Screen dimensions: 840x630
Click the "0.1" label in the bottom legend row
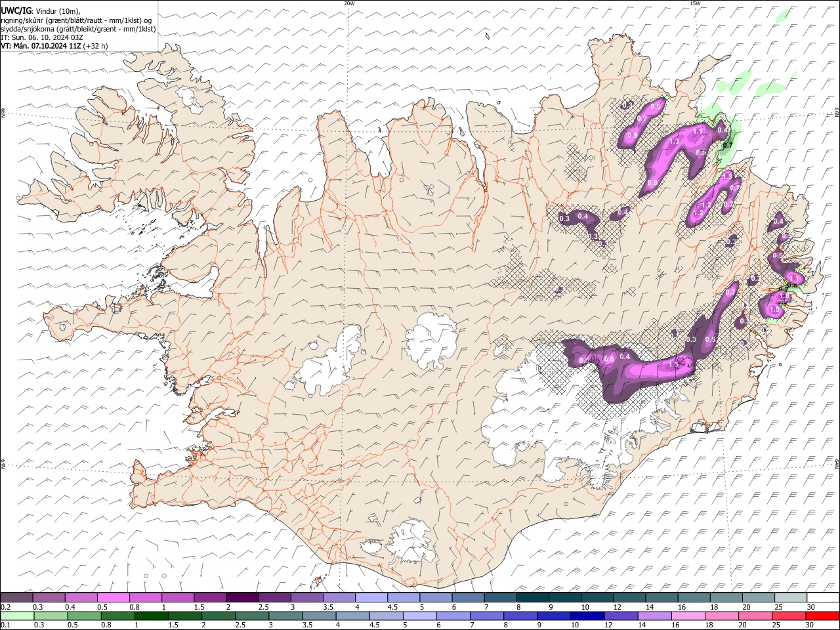coord(5,625)
